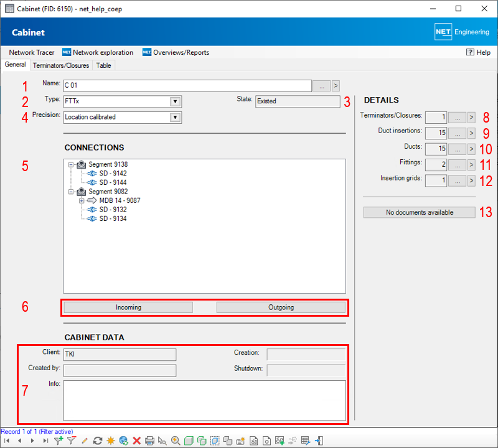Viewport: 498px width, 448px height.
Task: Click the document with chart icon
Action: point(254,441)
